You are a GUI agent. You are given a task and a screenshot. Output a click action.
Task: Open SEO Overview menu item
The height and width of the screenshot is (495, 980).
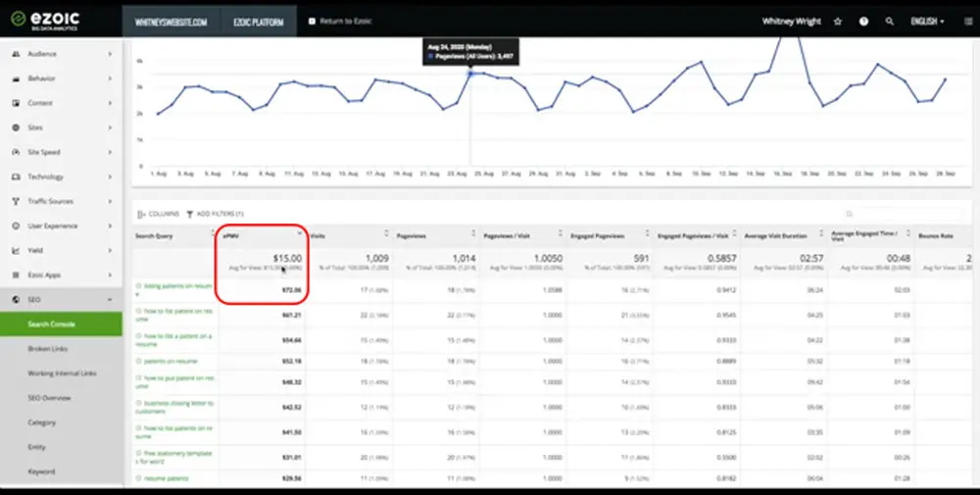[49, 398]
